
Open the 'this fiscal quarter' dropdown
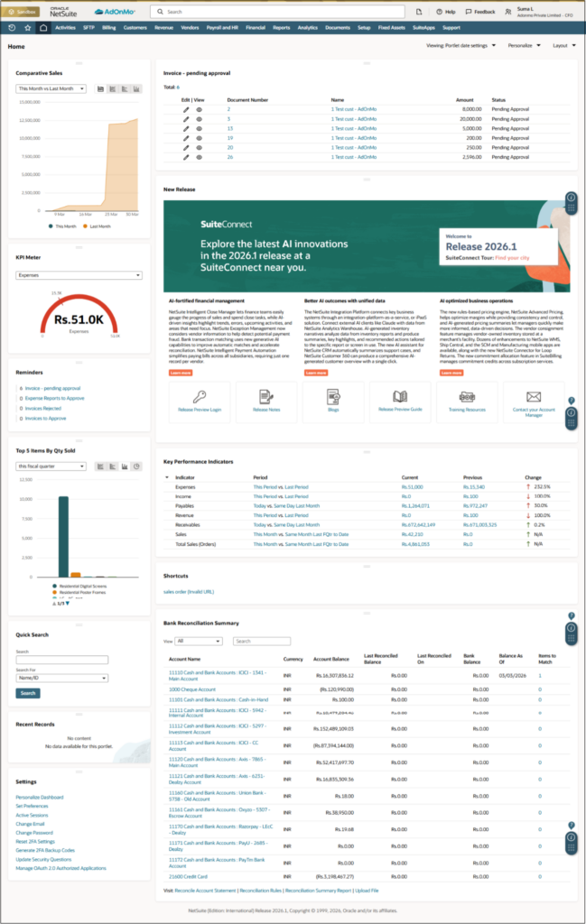(51, 467)
